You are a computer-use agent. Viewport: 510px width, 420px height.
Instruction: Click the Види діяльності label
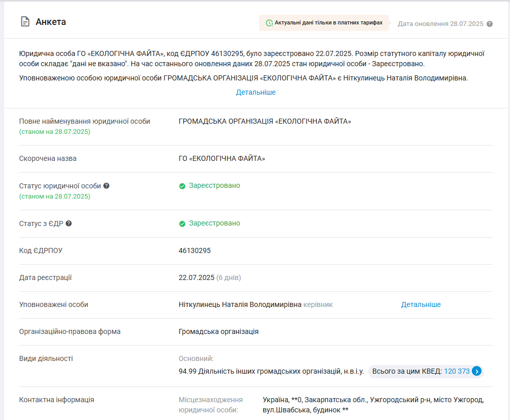(x=46, y=358)
